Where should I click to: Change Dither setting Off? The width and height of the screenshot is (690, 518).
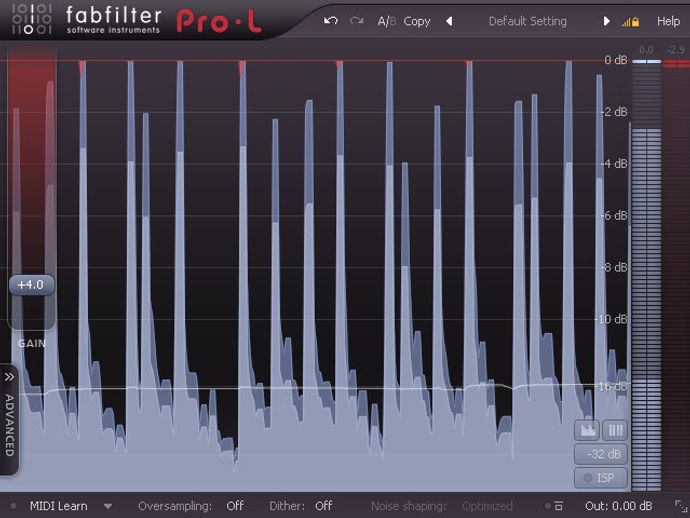[x=323, y=506]
